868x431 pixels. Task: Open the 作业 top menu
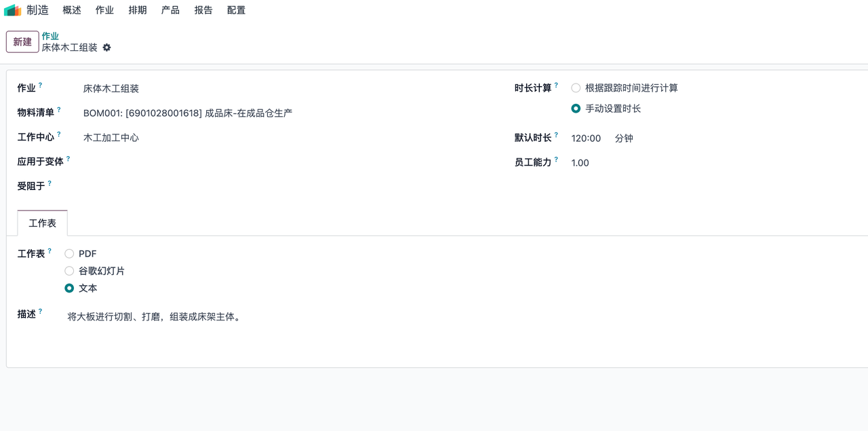tap(104, 10)
